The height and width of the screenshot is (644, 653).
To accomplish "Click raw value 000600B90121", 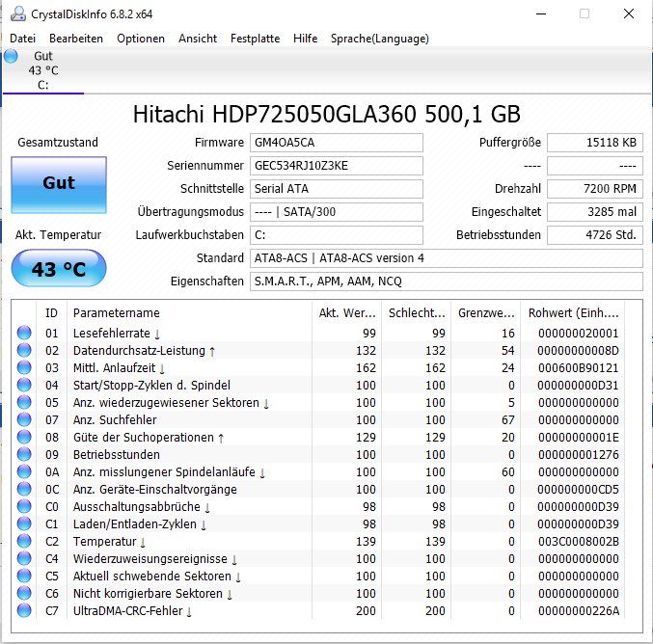I will pyautogui.click(x=579, y=367).
